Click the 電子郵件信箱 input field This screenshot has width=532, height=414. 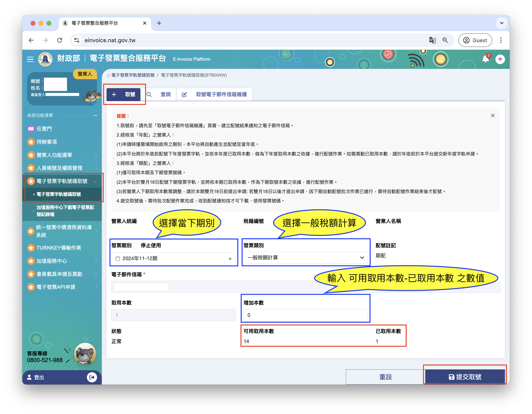click(305, 287)
